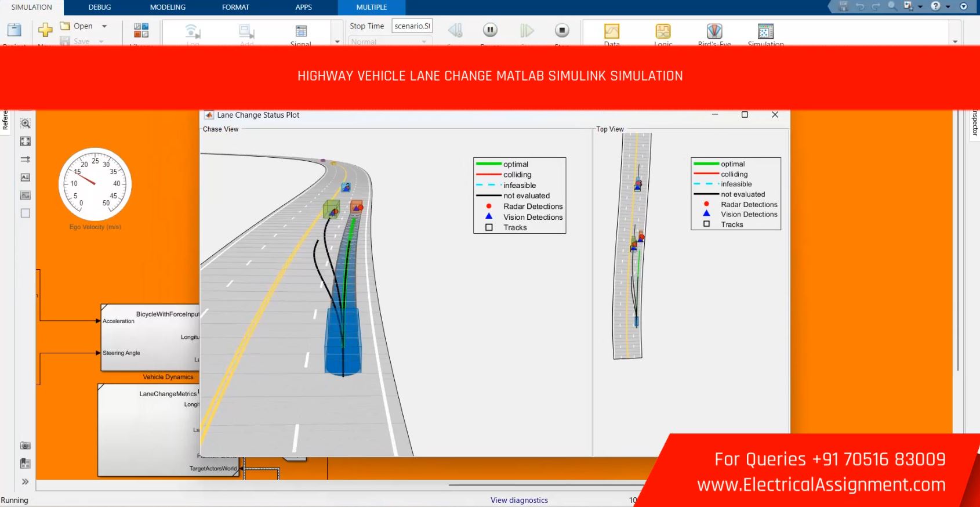This screenshot has width=980, height=507.
Task: Click the quick access undo icon
Action: click(860, 6)
